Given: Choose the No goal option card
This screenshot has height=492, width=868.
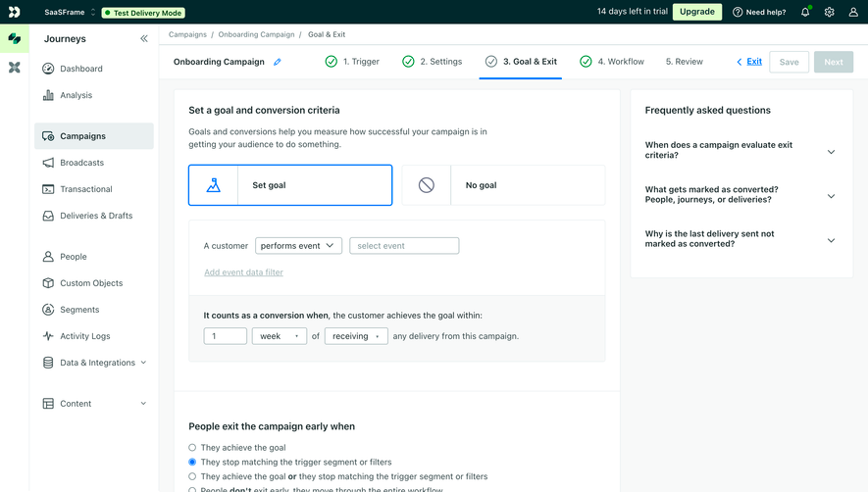Looking at the screenshot, I should point(503,185).
